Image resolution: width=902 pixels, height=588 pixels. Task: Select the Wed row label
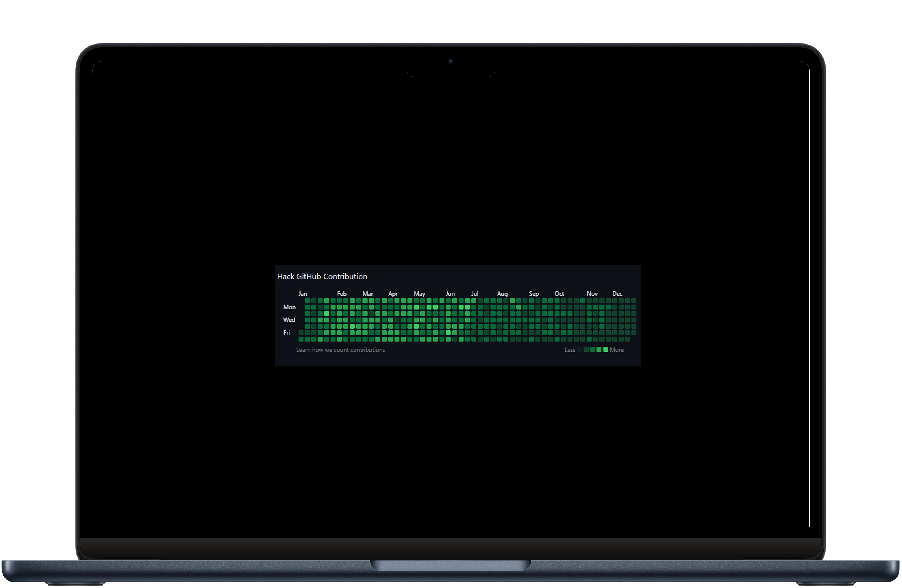[290, 319]
